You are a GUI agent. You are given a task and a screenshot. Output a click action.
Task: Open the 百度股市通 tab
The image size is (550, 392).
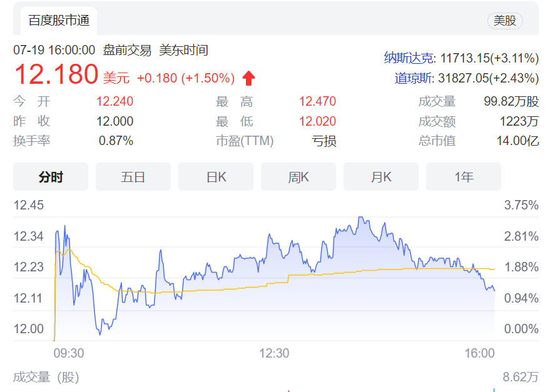59,21
